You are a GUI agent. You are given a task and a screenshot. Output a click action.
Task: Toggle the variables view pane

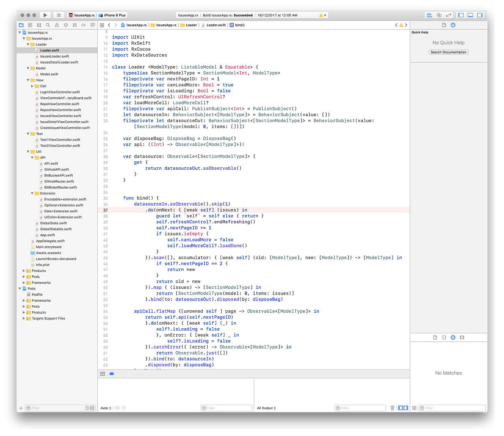tap(400, 408)
